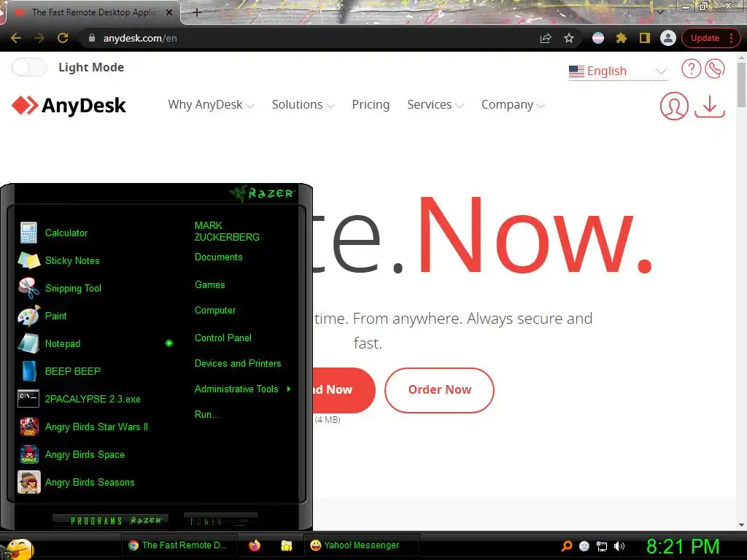Click the Order Now button
Image resolution: width=747 pixels, height=560 pixels.
click(x=439, y=390)
